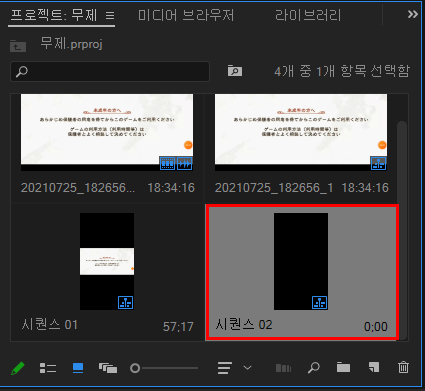Select the 프로젝트: 무제 tab
The width and height of the screenshot is (425, 391).
pos(54,15)
